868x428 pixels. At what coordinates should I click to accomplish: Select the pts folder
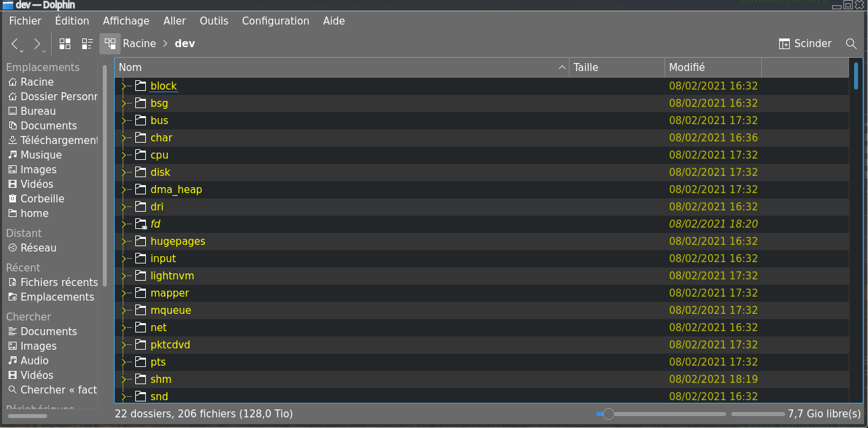coord(158,362)
